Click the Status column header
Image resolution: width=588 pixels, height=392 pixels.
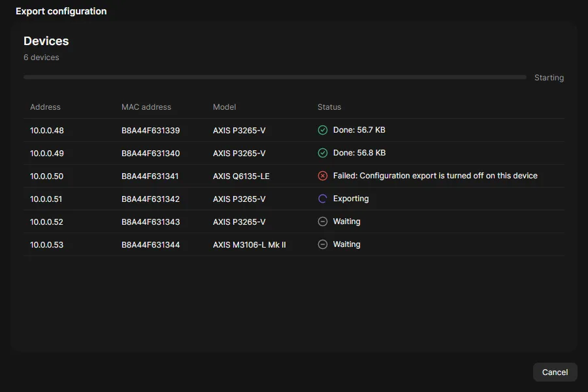329,107
